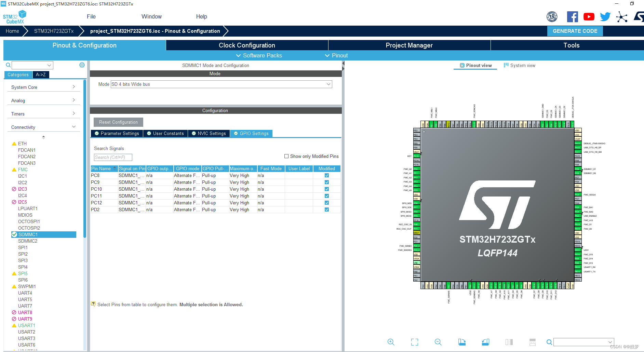
Task: Click the I2C3 conflict status icon
Action: point(14,189)
